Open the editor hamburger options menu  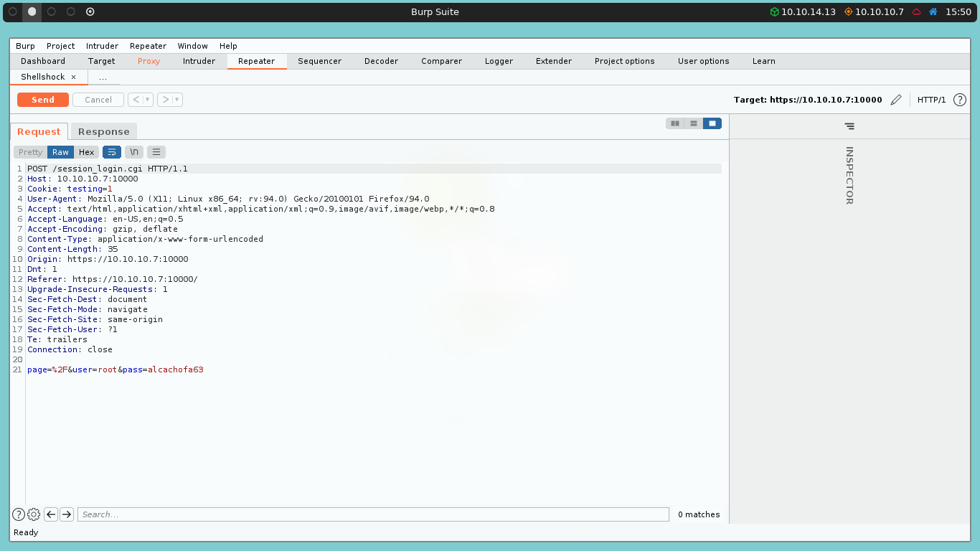[x=156, y=152]
